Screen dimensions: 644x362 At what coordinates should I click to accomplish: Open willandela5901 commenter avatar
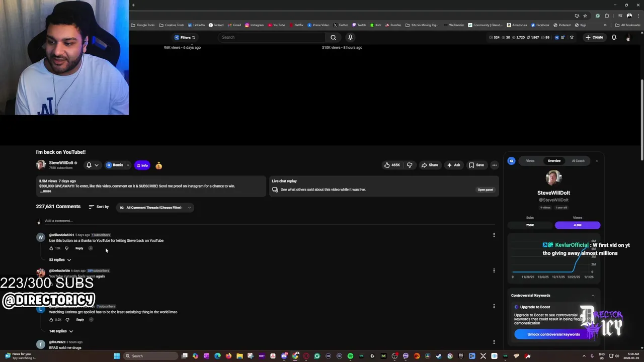coord(41,237)
